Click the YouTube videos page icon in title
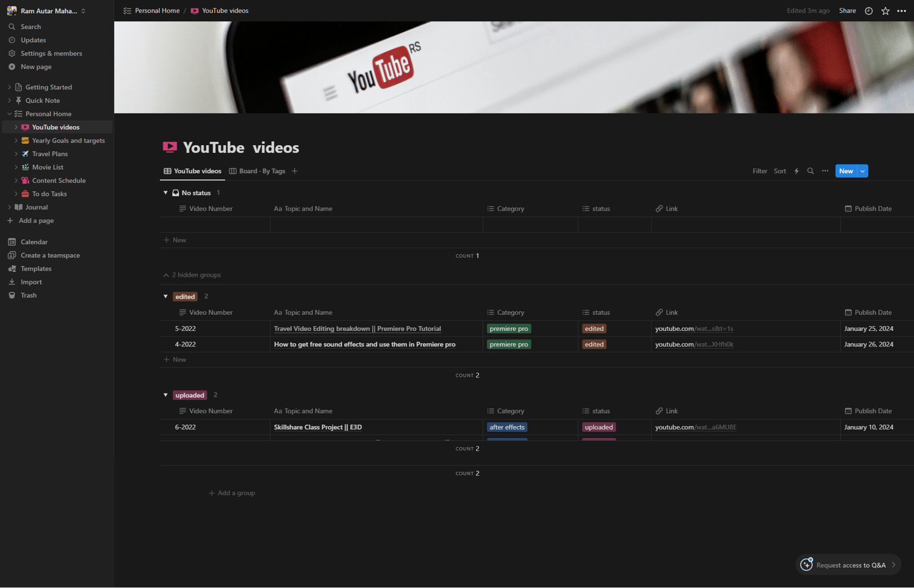This screenshot has height=588, width=914. click(170, 147)
